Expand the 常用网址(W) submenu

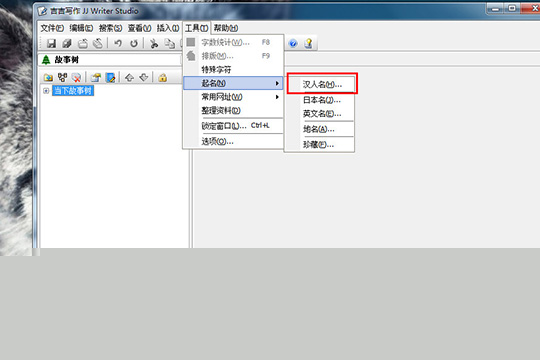pos(233,97)
